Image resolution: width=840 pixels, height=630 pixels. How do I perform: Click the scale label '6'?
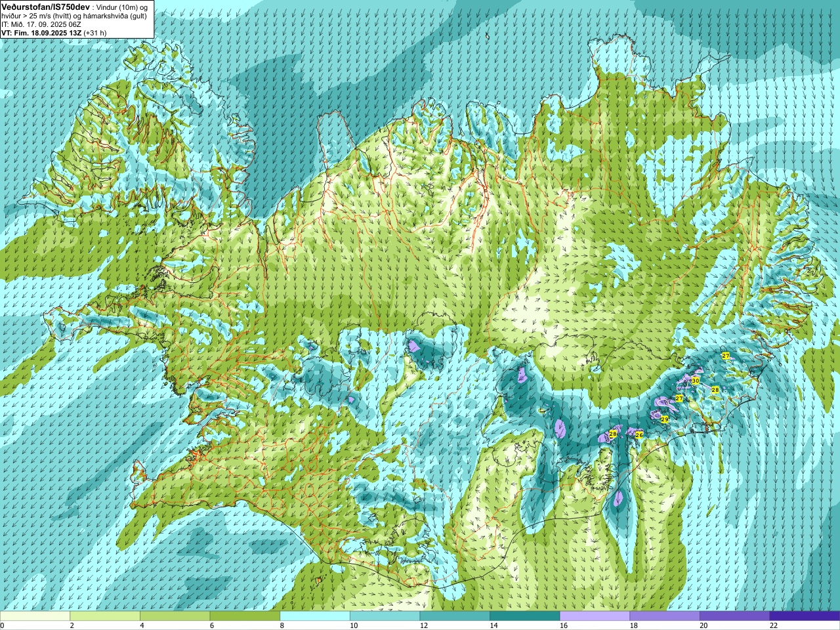pos(211,625)
